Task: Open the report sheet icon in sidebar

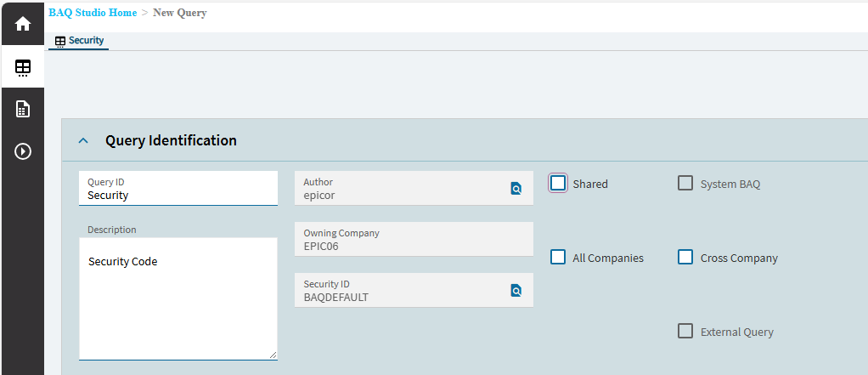Action: pyautogui.click(x=23, y=109)
